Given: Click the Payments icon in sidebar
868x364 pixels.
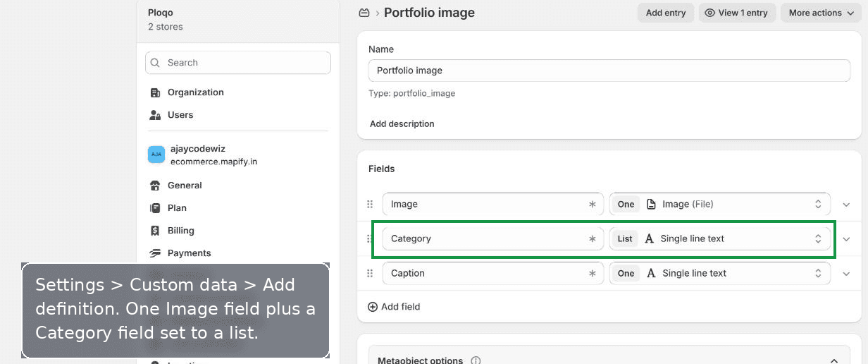Looking at the screenshot, I should (156, 253).
